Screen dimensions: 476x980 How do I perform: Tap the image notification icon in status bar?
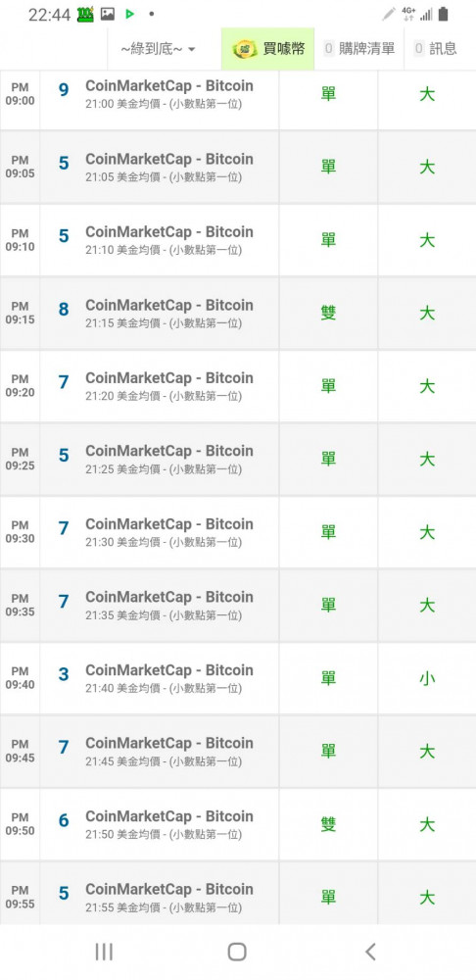[x=108, y=14]
